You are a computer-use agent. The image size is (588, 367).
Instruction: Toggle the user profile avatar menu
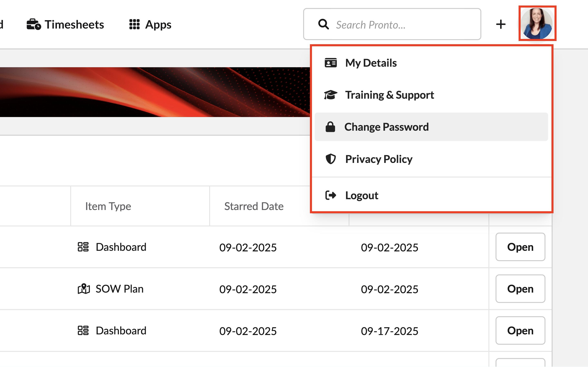point(537,23)
